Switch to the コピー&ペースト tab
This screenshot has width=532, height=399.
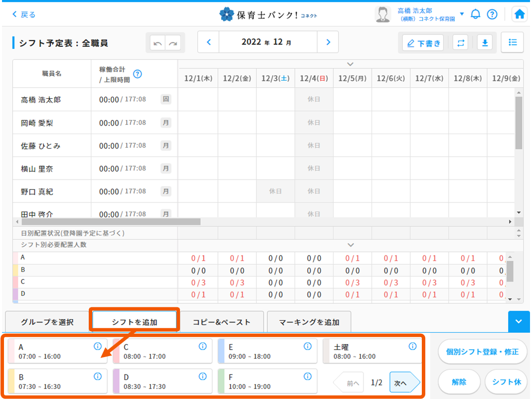pyautogui.click(x=221, y=322)
